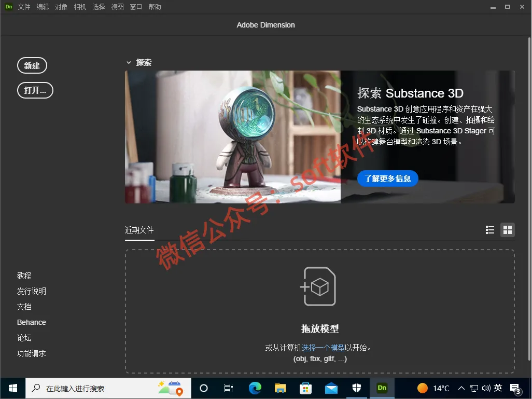Open Task View in the taskbar
Image resolution: width=532 pixels, height=399 pixels.
click(229, 388)
